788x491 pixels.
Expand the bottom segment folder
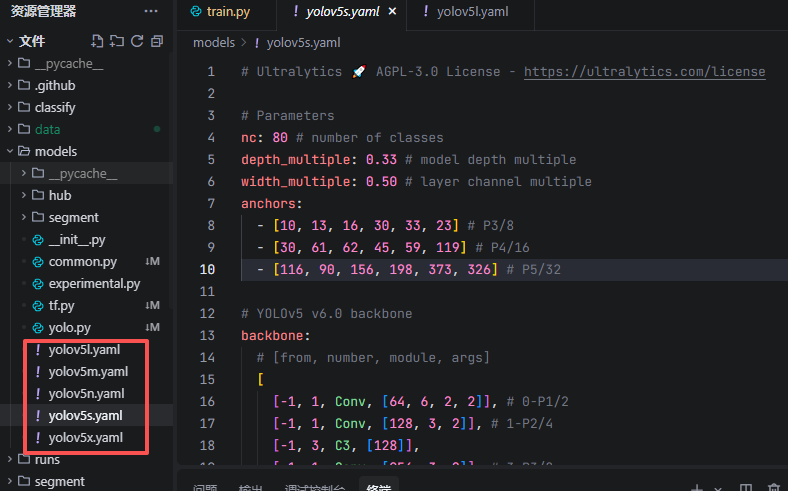pyautogui.click(x=59, y=481)
